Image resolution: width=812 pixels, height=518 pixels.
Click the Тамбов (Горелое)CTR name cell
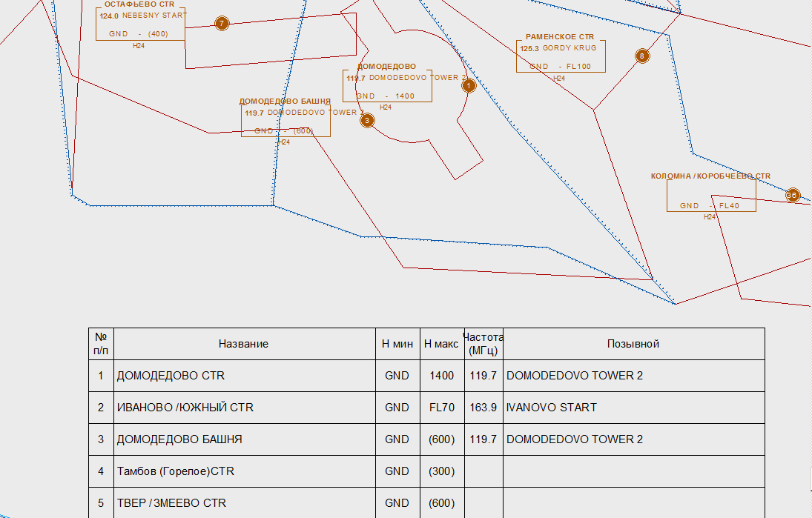click(x=176, y=471)
